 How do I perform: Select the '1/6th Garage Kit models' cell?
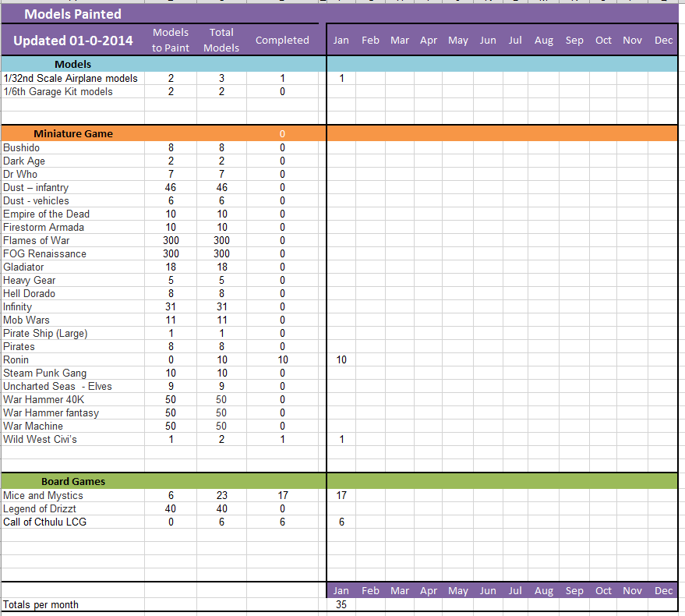73,91
